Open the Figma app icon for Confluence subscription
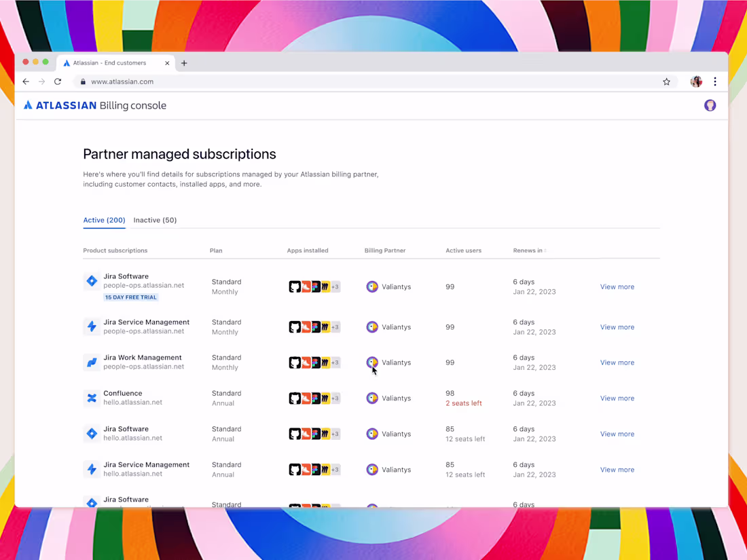The height and width of the screenshot is (560, 747). point(314,398)
